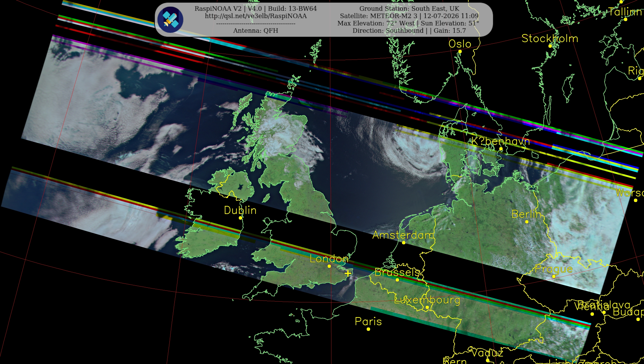Open the qsl.net RaspiNOAA URL in the header
The image size is (644, 364).
(x=256, y=16)
